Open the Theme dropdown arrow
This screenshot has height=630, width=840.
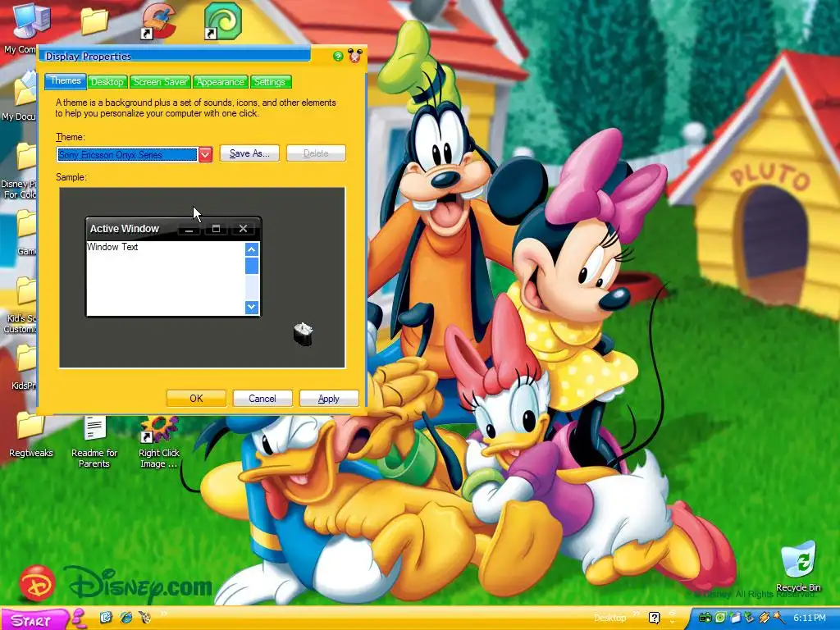(x=206, y=154)
